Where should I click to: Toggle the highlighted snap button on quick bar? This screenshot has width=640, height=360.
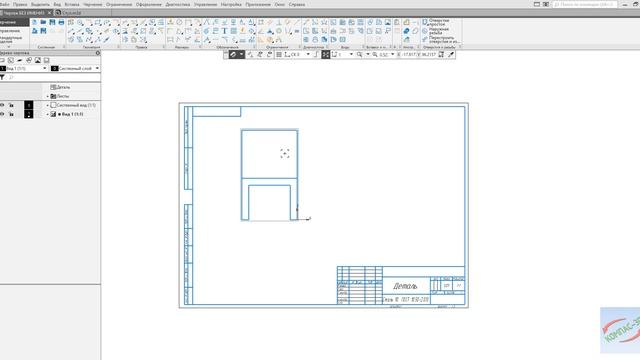pyautogui.click(x=325, y=54)
